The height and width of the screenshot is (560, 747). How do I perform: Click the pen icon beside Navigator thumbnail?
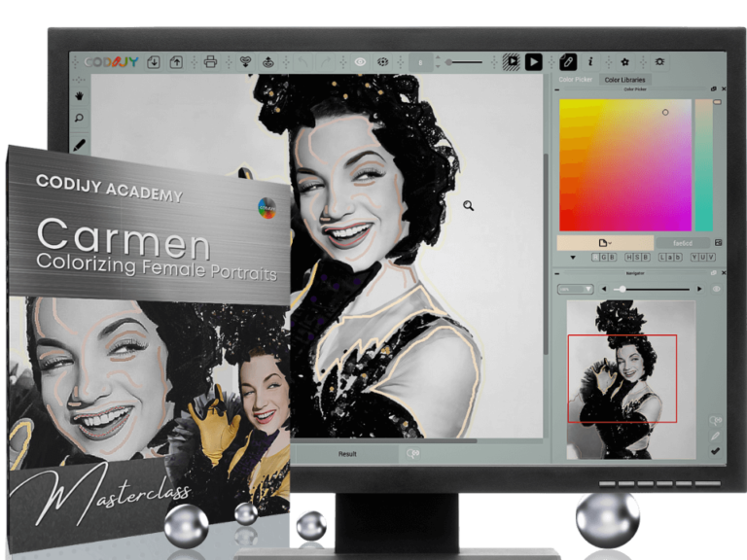click(715, 436)
